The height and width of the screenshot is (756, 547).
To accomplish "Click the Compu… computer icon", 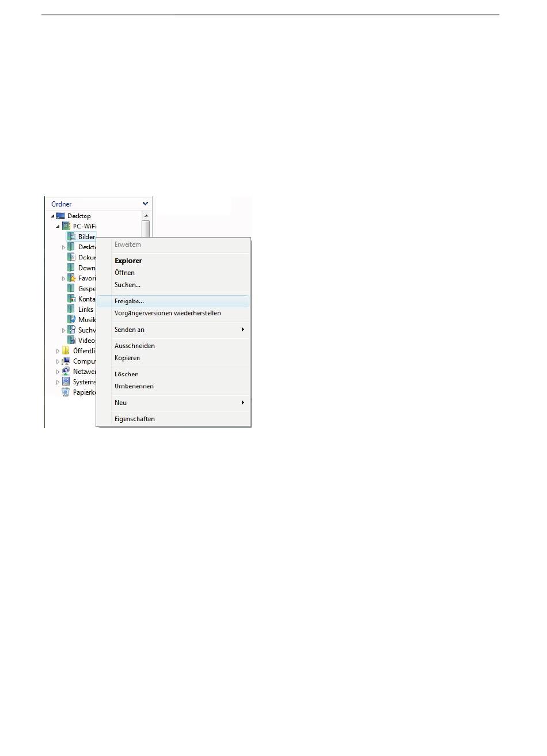I will (66, 361).
